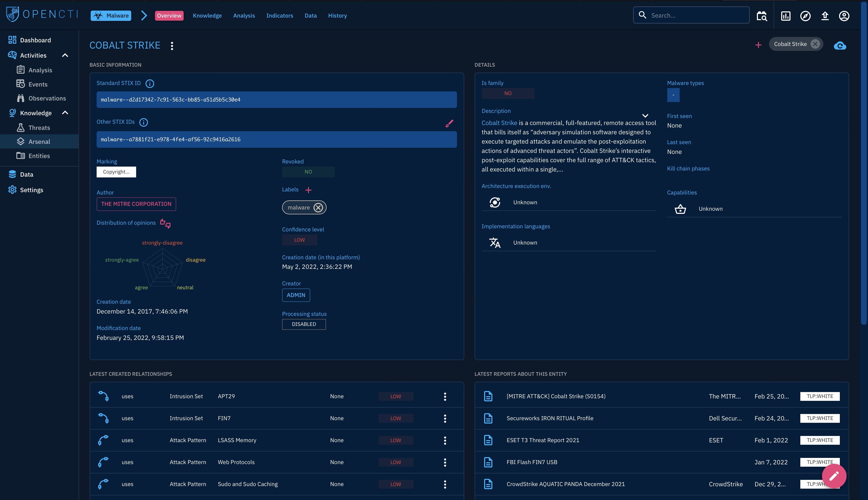Switch to the Data tab

311,16
